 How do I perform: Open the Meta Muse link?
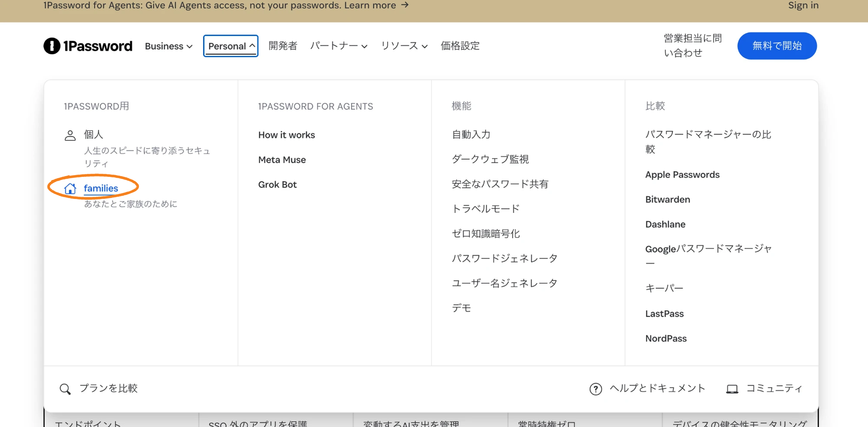point(282,160)
